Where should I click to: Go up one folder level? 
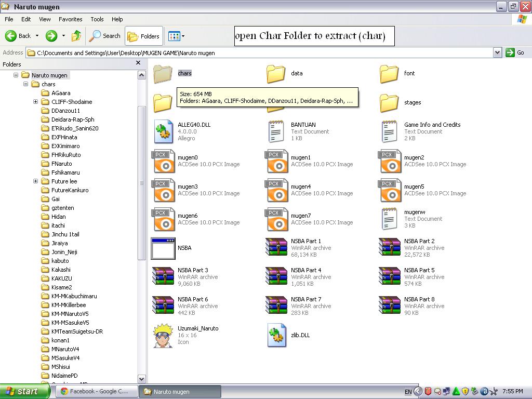pos(76,36)
